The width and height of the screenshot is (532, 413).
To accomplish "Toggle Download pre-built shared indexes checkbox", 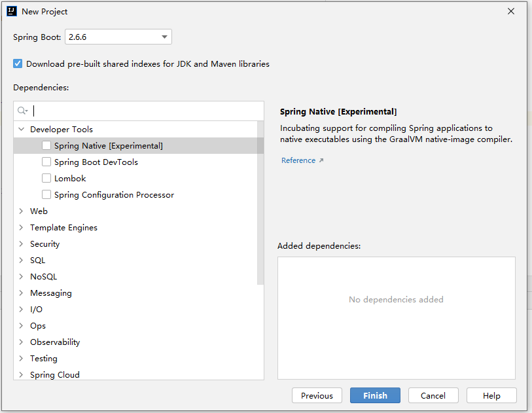I will point(18,63).
